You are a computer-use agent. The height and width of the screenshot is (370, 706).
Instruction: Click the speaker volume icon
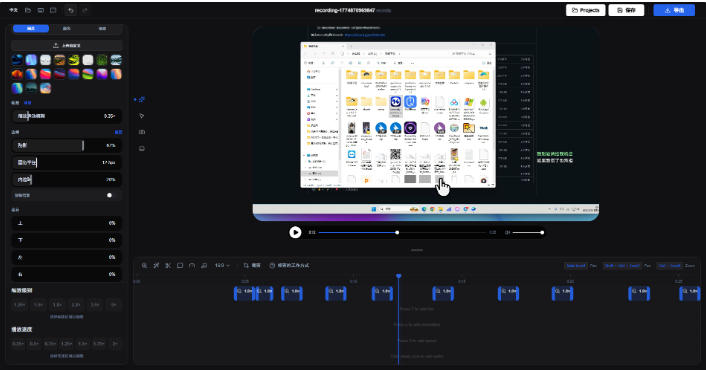pos(507,232)
